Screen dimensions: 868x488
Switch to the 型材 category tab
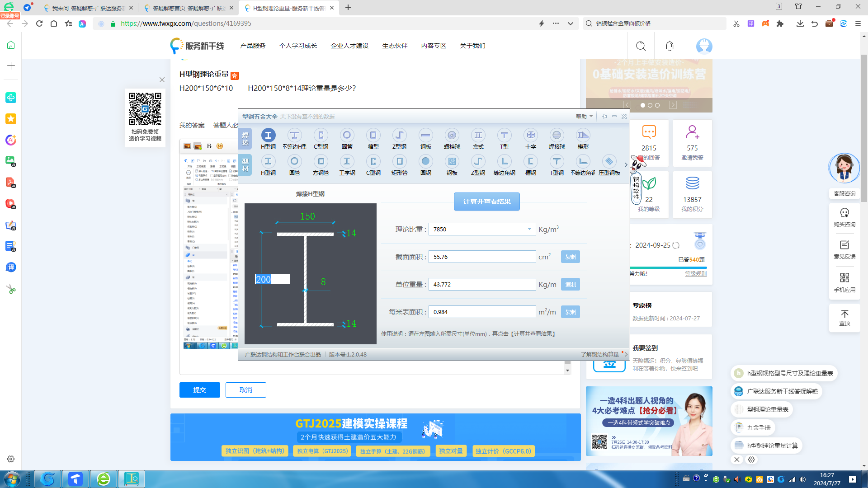245,165
